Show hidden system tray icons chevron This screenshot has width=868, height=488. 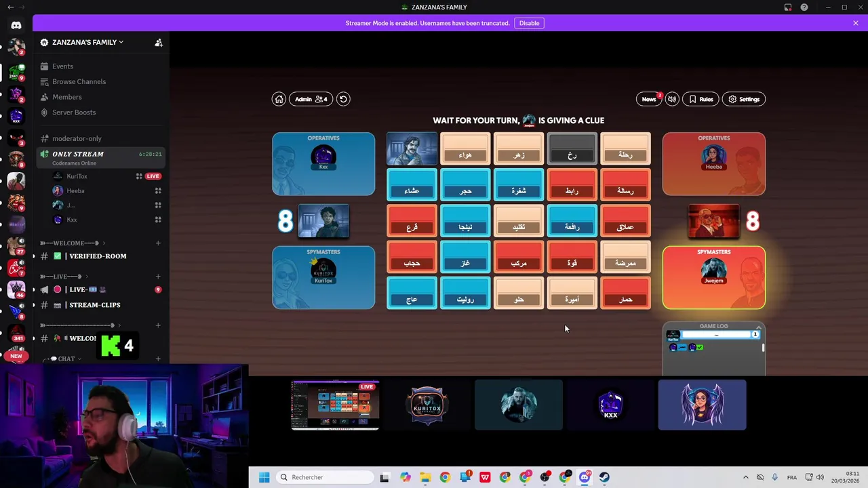(746, 477)
